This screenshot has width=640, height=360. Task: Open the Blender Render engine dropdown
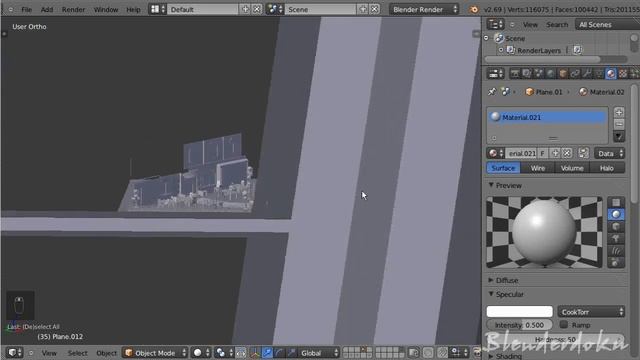click(x=424, y=9)
